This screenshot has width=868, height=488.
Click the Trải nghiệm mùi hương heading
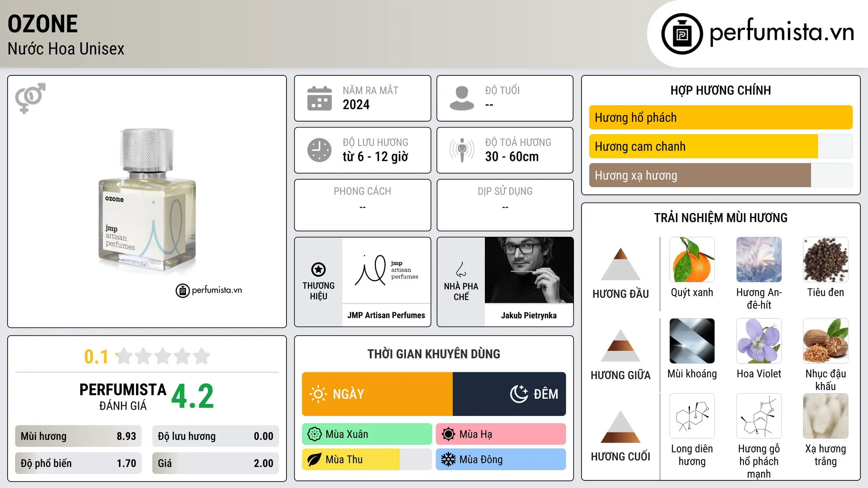click(x=721, y=218)
